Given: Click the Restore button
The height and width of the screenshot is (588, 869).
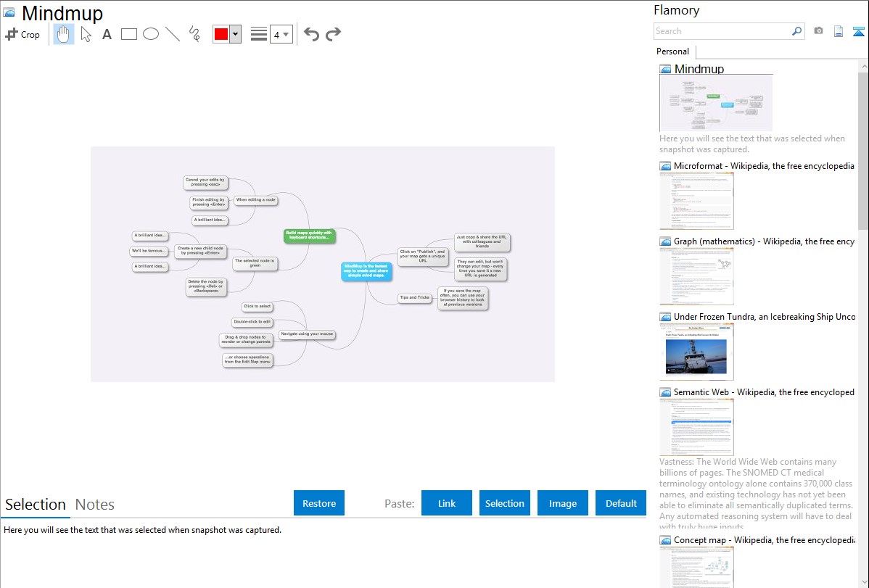Looking at the screenshot, I should tap(319, 503).
